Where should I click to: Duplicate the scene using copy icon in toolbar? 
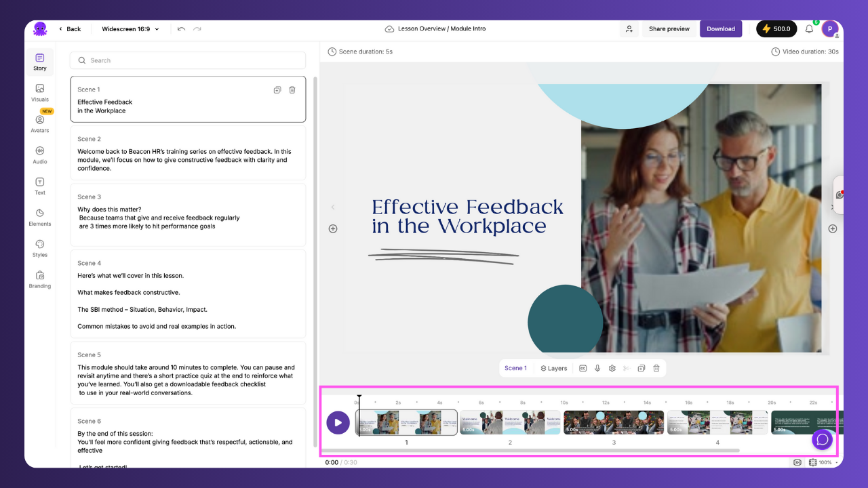(x=642, y=368)
